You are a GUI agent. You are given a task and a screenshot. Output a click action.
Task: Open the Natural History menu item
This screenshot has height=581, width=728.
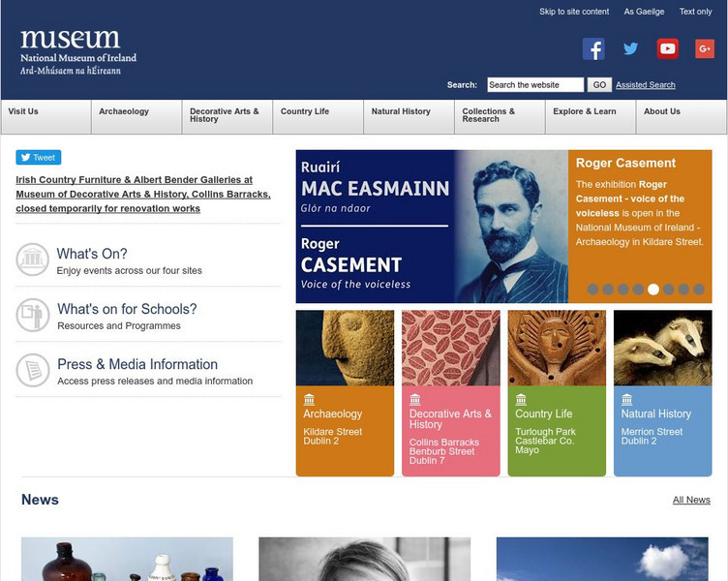[x=409, y=116]
